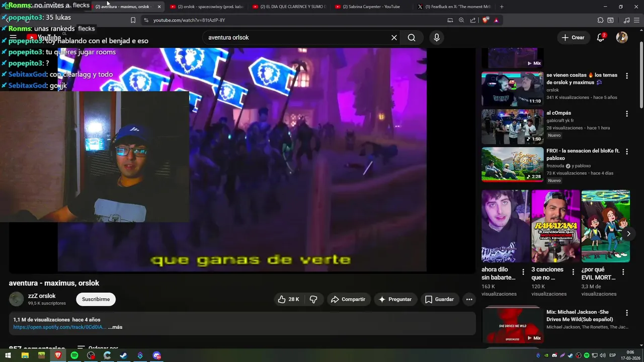The width and height of the screenshot is (644, 362).
Task: Share the video via Compartir
Action: [x=348, y=299]
